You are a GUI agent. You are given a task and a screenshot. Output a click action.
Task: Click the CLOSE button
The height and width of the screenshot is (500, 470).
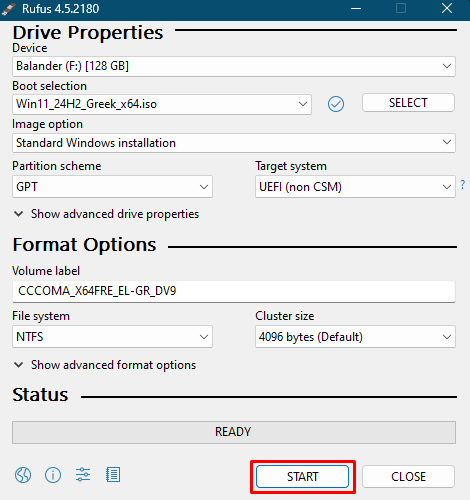click(408, 477)
